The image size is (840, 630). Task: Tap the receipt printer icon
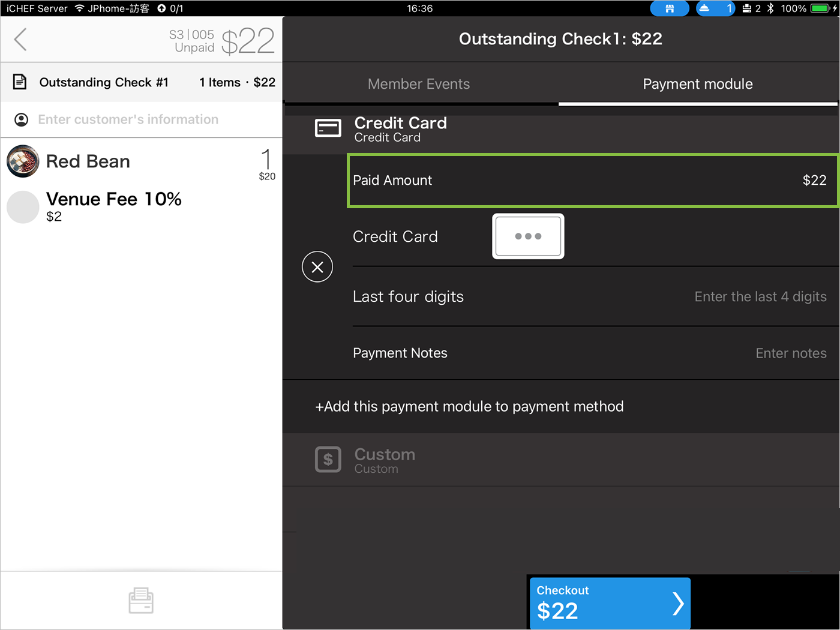point(141,600)
